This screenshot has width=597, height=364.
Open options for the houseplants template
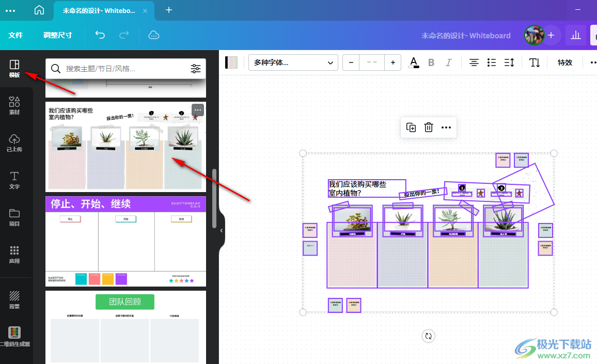pos(198,110)
